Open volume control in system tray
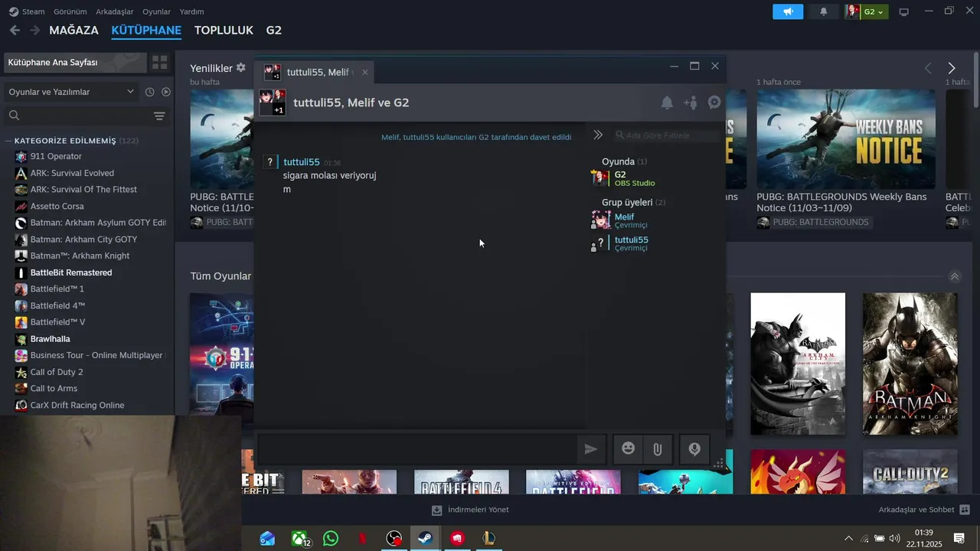This screenshot has width=980, height=551. (x=893, y=539)
